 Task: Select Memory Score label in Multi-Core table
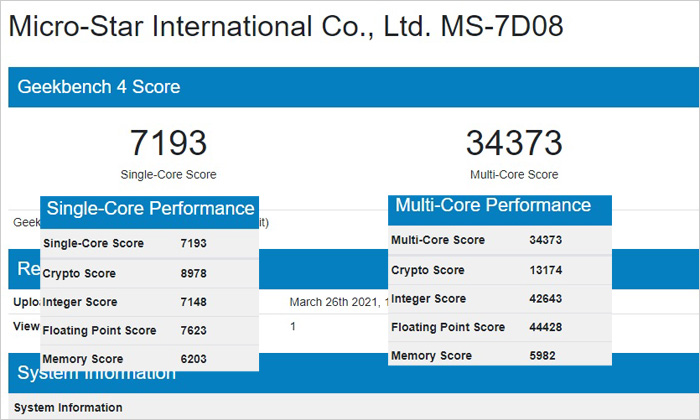(x=431, y=356)
